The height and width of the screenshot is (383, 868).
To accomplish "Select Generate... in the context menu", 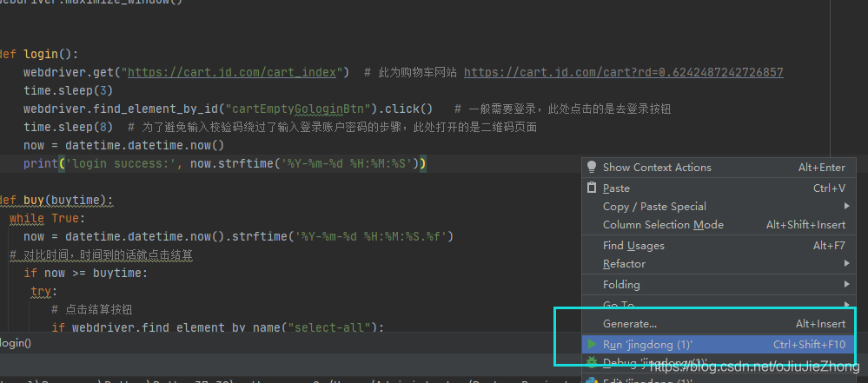I will [x=630, y=323].
